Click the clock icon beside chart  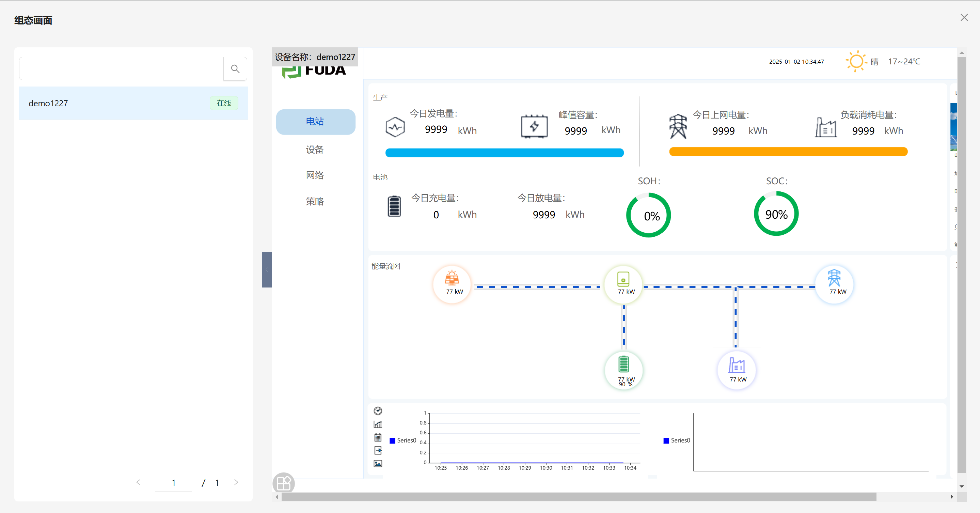[378, 410]
